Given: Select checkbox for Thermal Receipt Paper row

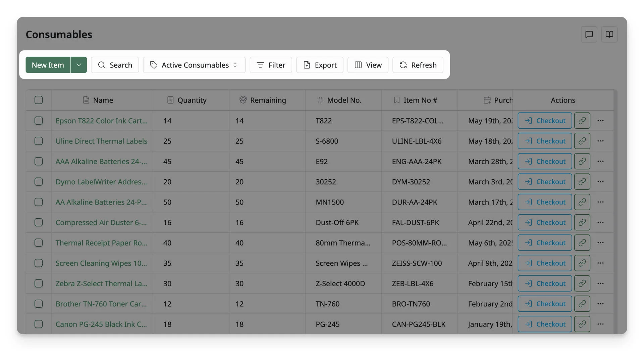Looking at the screenshot, I should [39, 243].
